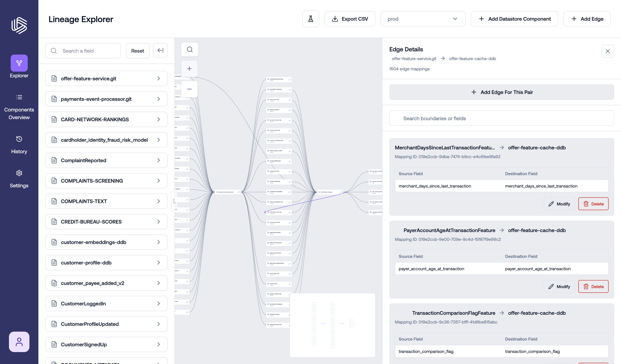The height and width of the screenshot is (364, 621).
Task: Click the TRANSFERS-INSTRUCTIONS node in graph
Action: click(279, 79)
